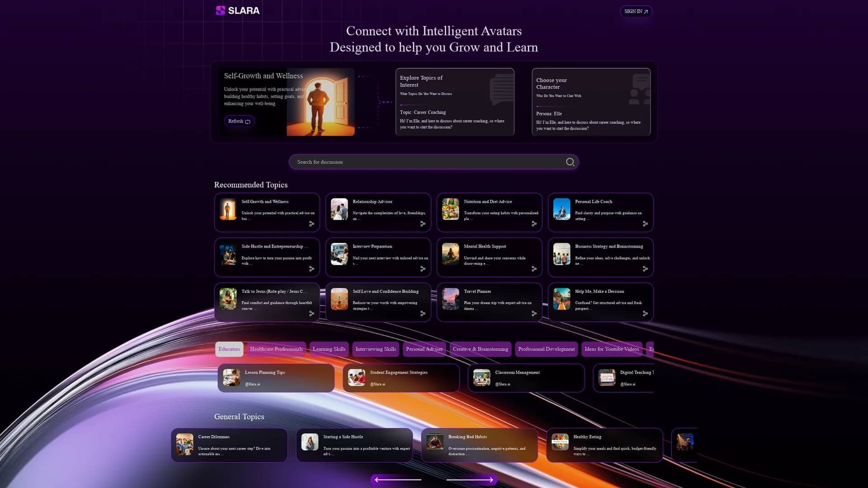
Task: Open the Healthy Eating topic card
Action: pos(604,445)
